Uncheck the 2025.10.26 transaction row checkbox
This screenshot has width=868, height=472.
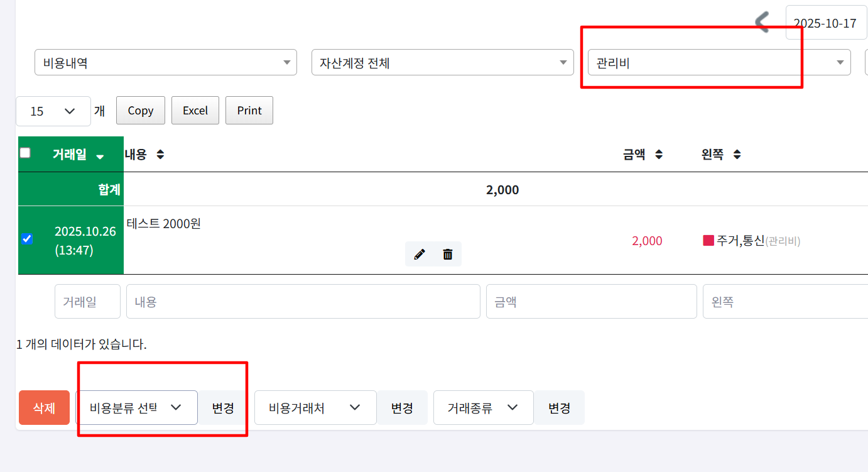click(26, 239)
